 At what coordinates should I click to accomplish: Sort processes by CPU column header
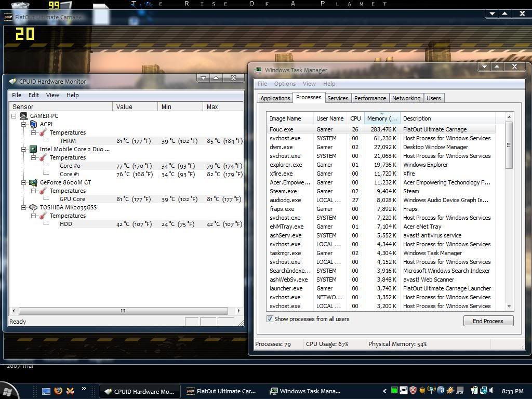355,118
